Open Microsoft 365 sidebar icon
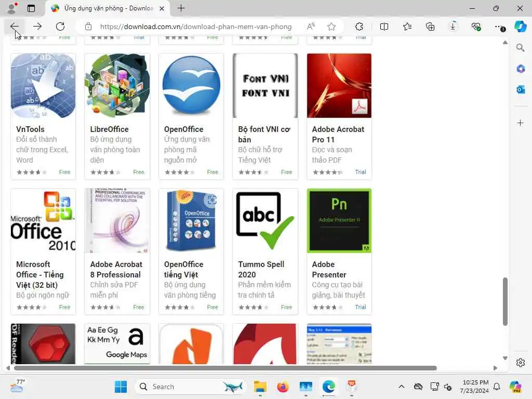Image resolution: width=532 pixels, height=399 pixels. (520, 69)
